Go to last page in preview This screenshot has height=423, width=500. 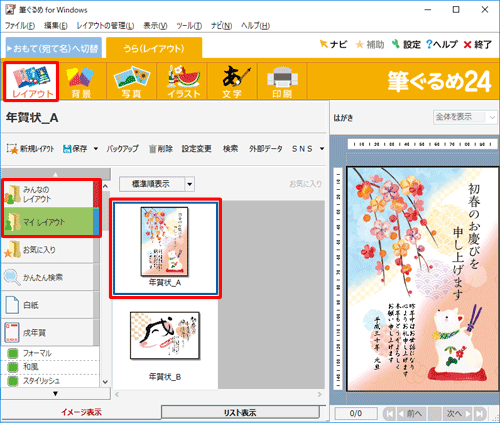[x=480, y=414]
